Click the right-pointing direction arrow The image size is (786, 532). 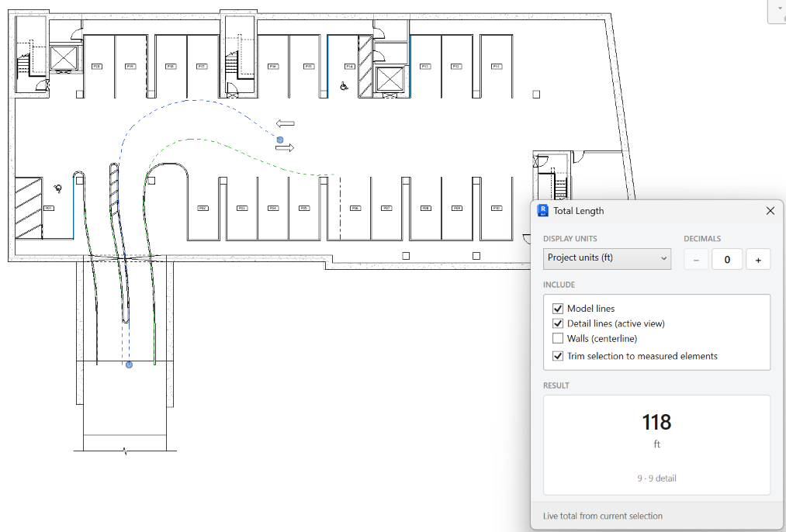(x=285, y=147)
